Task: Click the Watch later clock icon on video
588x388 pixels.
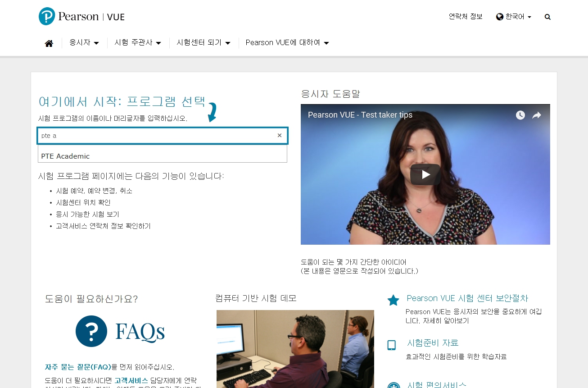Action: (520, 115)
